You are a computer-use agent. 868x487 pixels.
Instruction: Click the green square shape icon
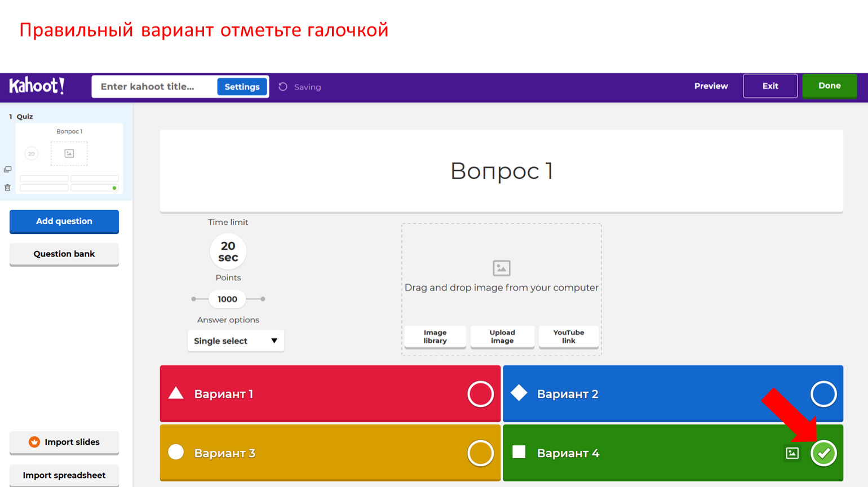coord(519,452)
